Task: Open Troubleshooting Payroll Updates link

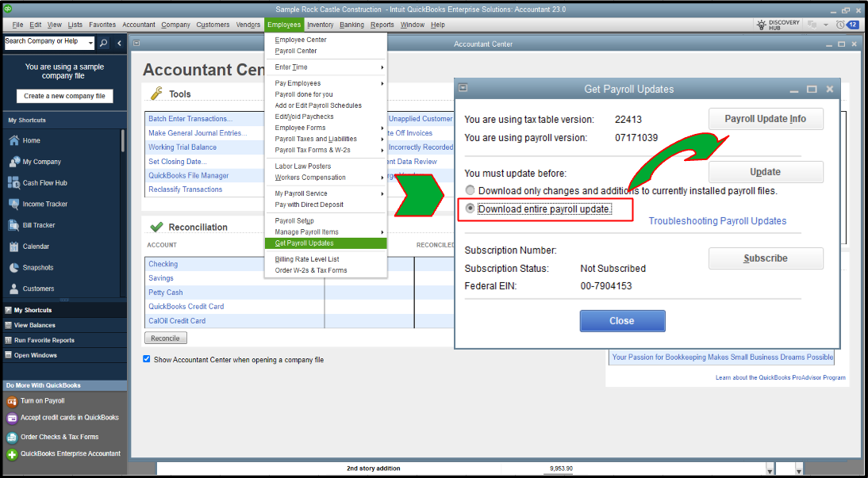Action: pyautogui.click(x=717, y=220)
